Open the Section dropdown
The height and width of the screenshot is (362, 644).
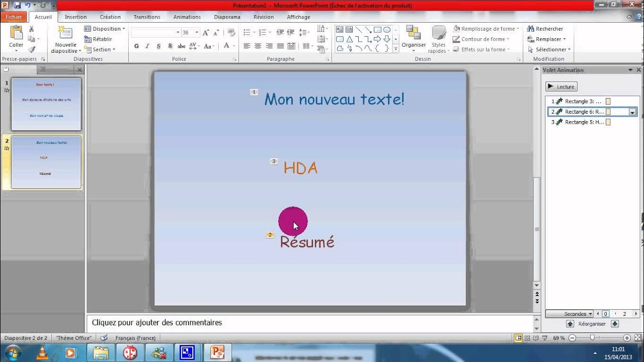pyautogui.click(x=100, y=49)
